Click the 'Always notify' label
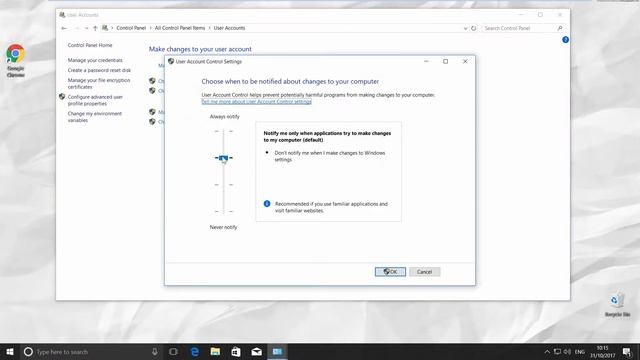The height and width of the screenshot is (360, 640). (x=224, y=117)
